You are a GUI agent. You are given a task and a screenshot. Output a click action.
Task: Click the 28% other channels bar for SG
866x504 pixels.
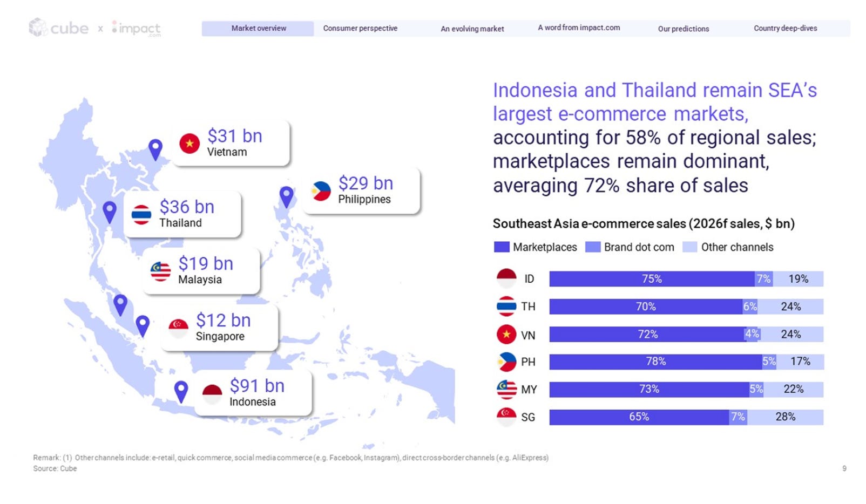(785, 417)
